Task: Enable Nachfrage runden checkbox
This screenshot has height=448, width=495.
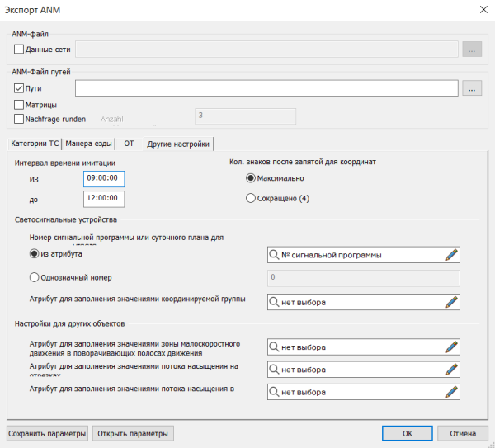Action: point(20,119)
